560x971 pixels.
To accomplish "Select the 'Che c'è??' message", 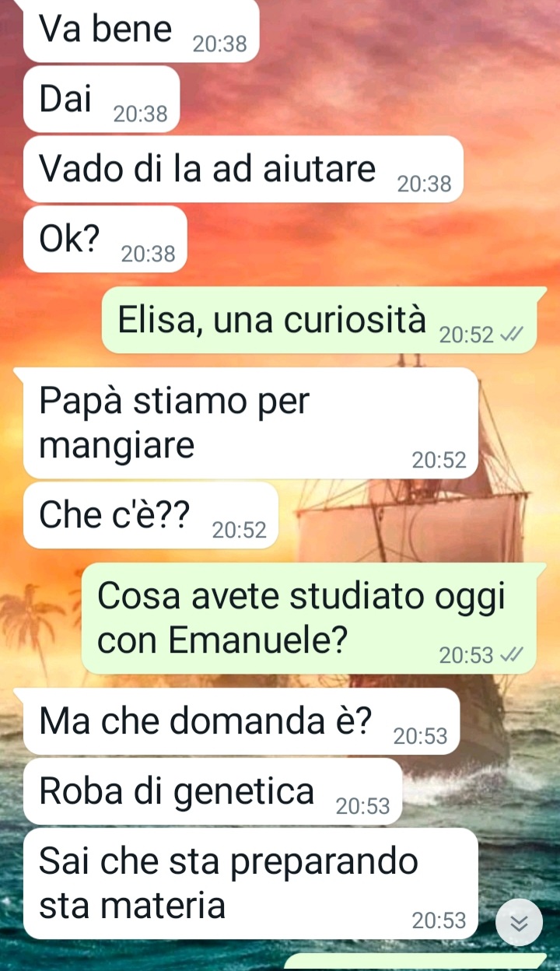I will coord(151,515).
